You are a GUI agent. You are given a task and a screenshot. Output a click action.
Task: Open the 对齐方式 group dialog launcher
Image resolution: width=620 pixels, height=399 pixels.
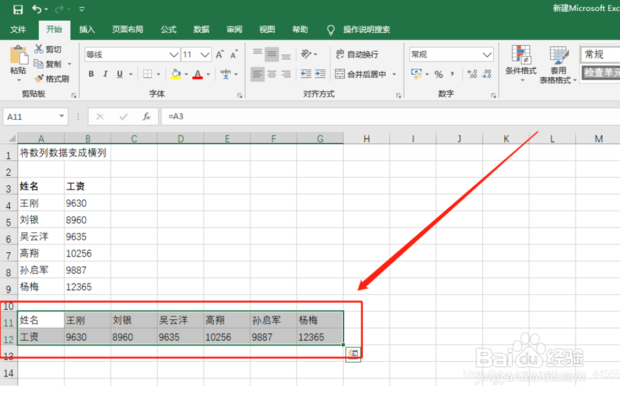pos(398,95)
